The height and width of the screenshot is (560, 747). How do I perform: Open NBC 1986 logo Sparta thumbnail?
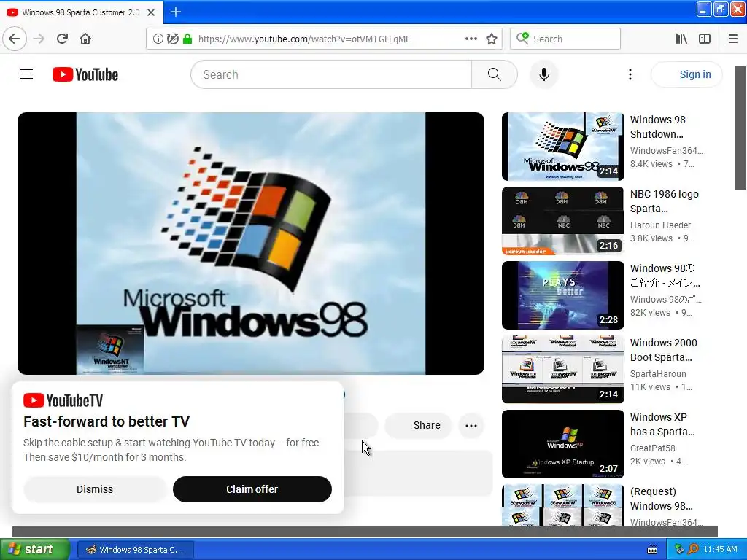(562, 221)
